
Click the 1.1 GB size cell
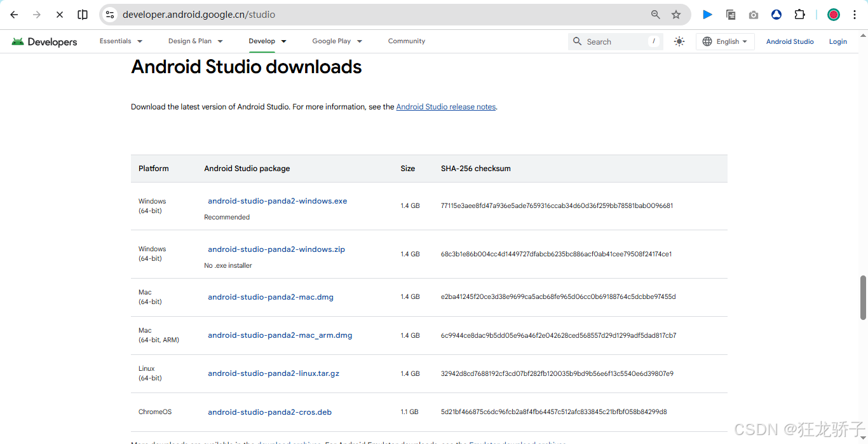point(410,412)
